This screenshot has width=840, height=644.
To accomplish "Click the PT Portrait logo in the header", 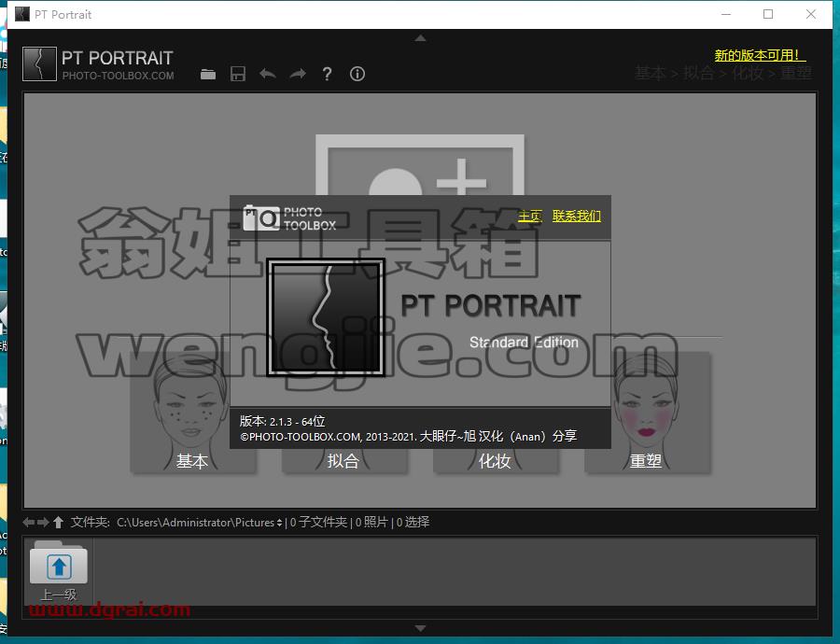I will [x=39, y=64].
